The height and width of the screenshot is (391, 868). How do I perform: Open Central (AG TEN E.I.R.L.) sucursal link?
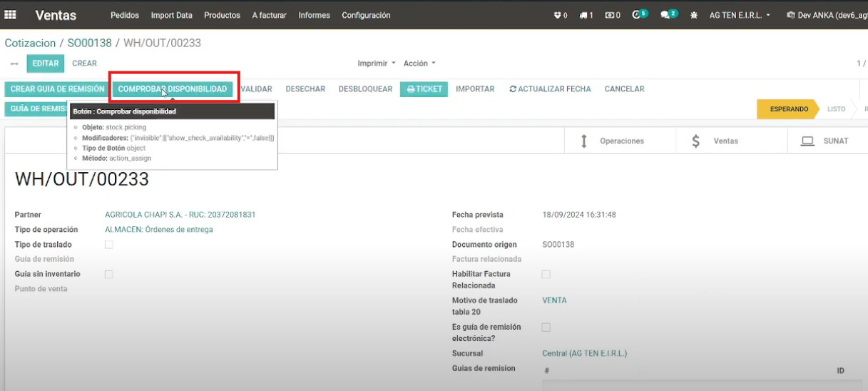584,354
